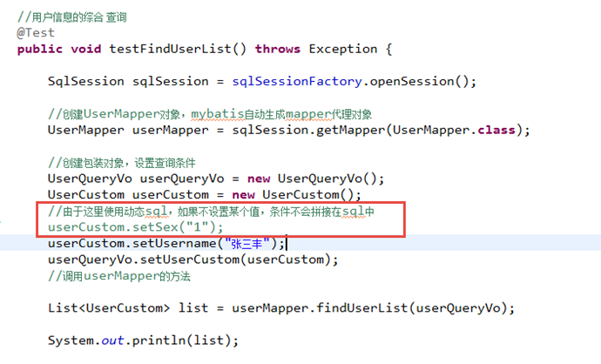The width and height of the screenshot is (601, 364).
Task: Click the comment '//调用userMapper的方法'
Action: [118, 276]
